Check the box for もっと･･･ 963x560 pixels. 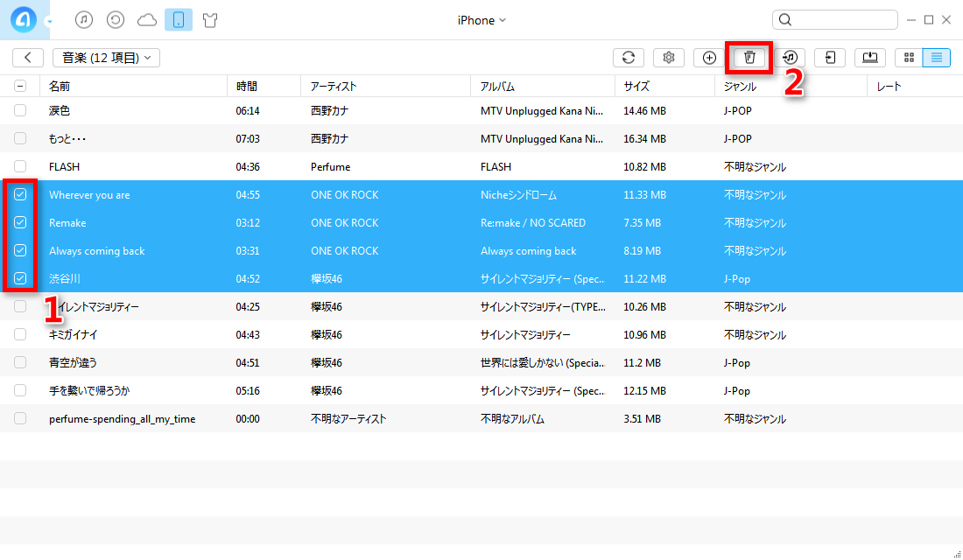(x=20, y=138)
